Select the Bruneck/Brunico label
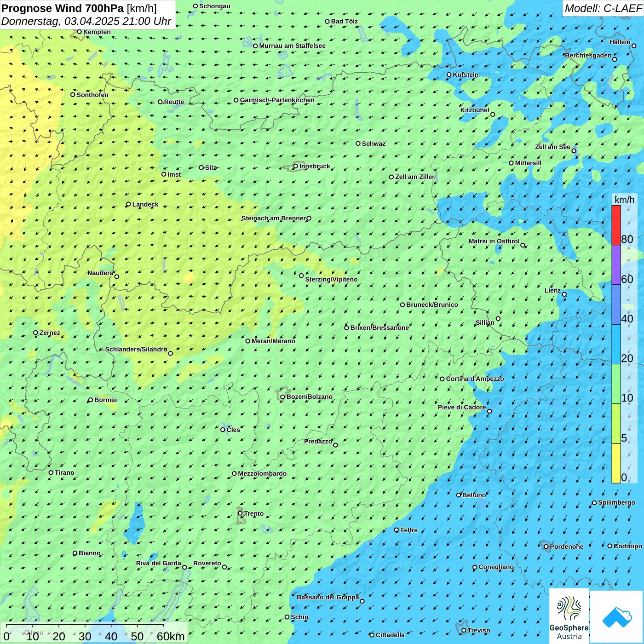Image resolution: width=644 pixels, height=644 pixels. coord(432,305)
